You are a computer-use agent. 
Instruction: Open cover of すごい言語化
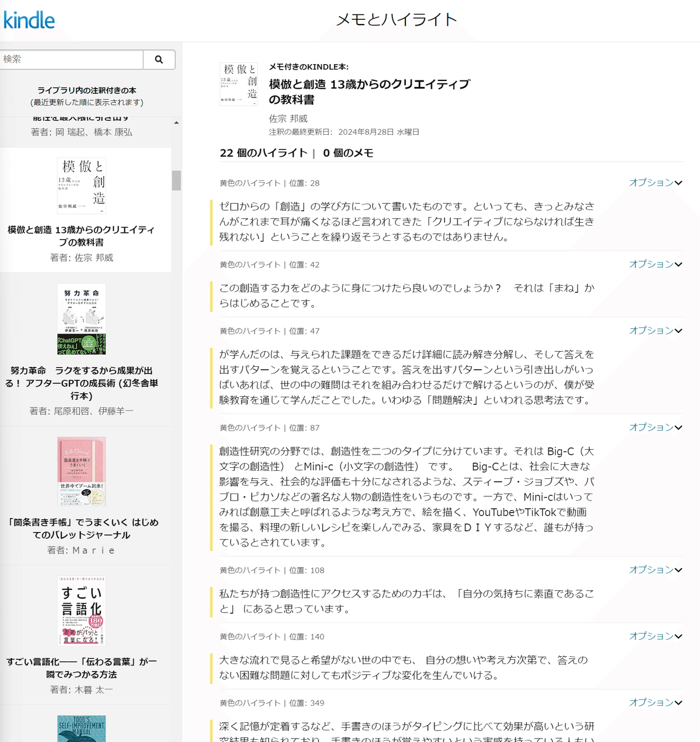click(82, 611)
